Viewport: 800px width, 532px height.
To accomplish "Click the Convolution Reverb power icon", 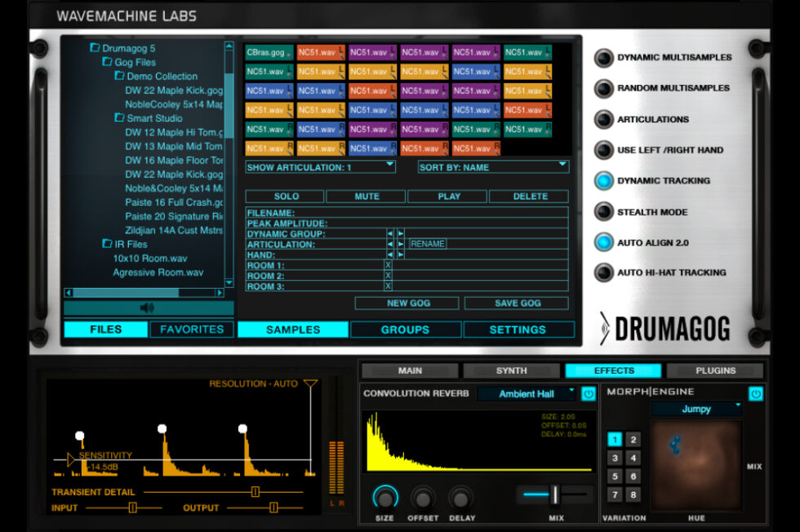I will tap(587, 393).
